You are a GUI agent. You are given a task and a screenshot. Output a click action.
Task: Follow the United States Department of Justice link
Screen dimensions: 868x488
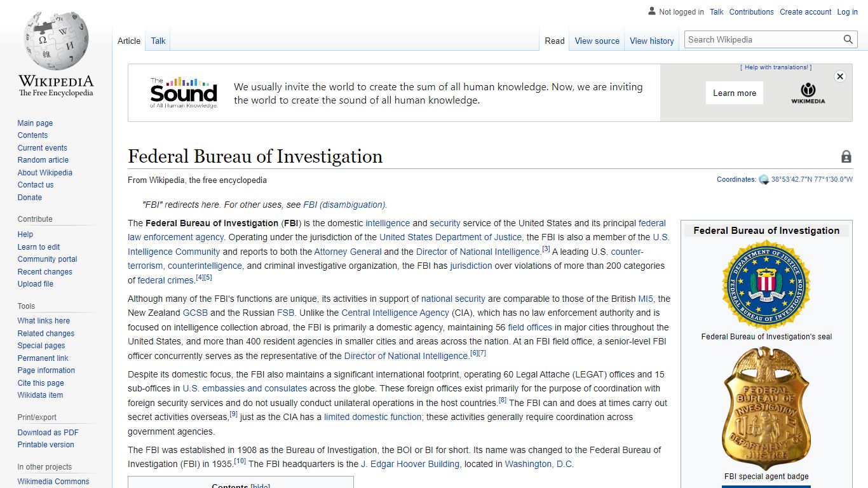pos(451,237)
